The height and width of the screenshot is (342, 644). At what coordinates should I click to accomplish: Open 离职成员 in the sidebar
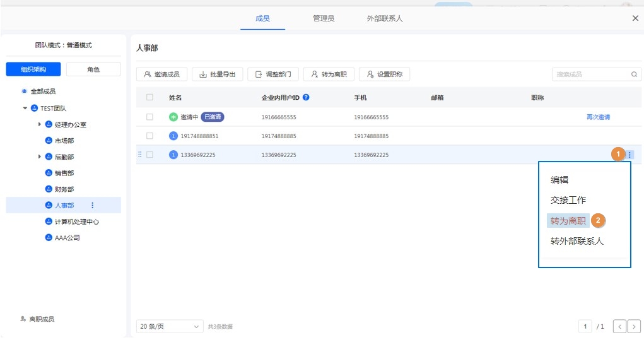[x=41, y=319]
